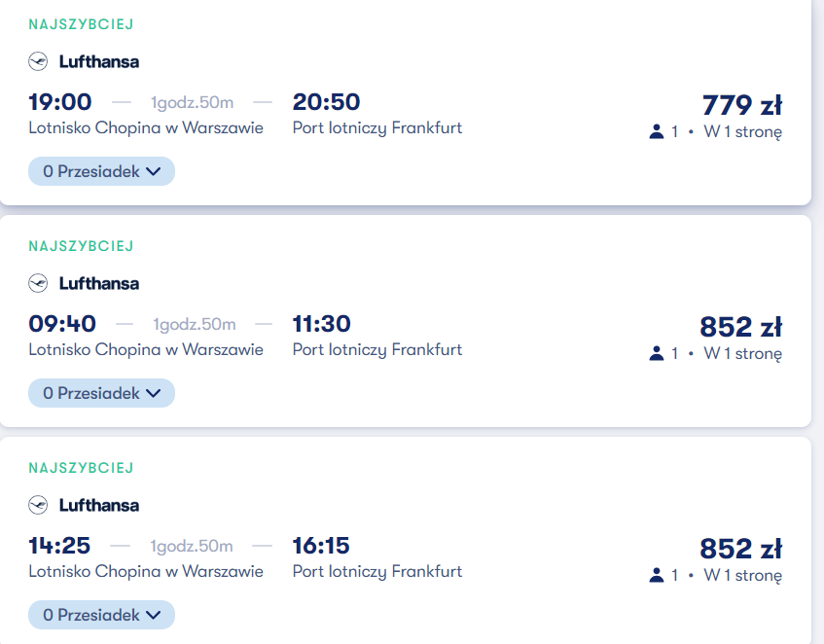The width and height of the screenshot is (824, 644).
Task: Click passenger icon on the 14:25 flight card
Action: [657, 575]
